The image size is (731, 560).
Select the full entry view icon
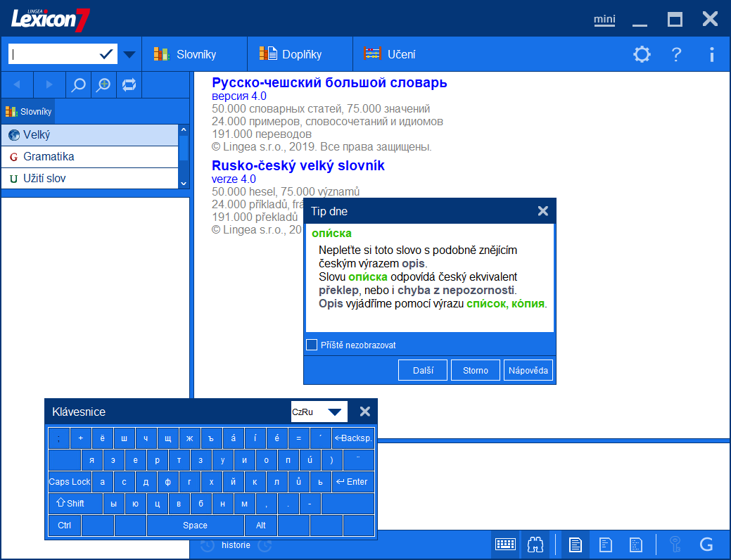click(x=575, y=545)
